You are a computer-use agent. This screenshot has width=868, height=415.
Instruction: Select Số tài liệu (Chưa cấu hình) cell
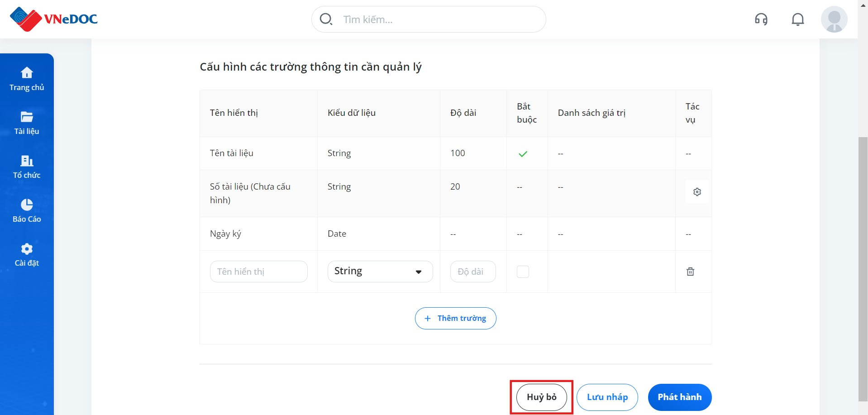coord(258,194)
